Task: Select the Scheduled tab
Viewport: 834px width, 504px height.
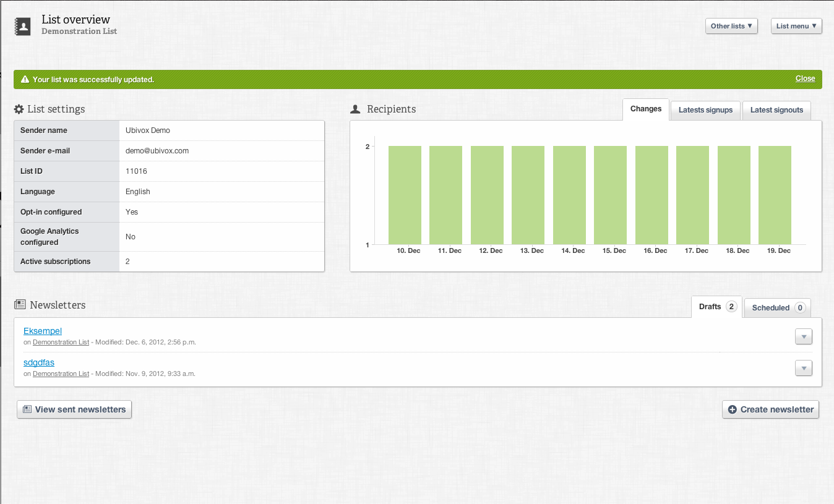Action: click(777, 307)
